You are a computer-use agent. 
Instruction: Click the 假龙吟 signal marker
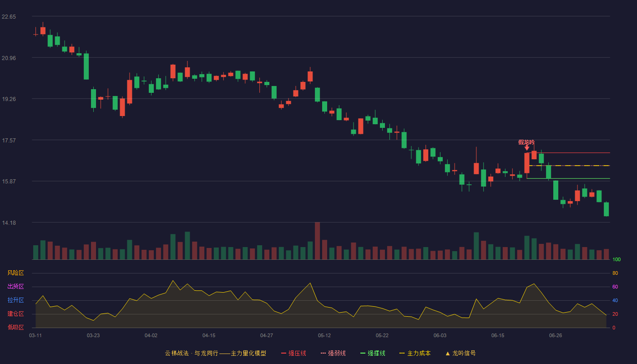click(x=526, y=142)
